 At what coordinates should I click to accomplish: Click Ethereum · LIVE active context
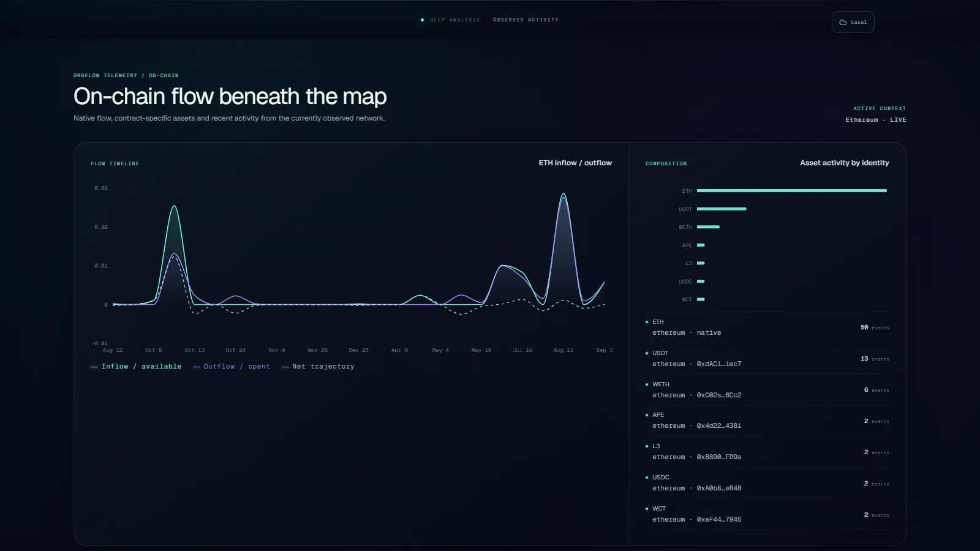pyautogui.click(x=876, y=120)
